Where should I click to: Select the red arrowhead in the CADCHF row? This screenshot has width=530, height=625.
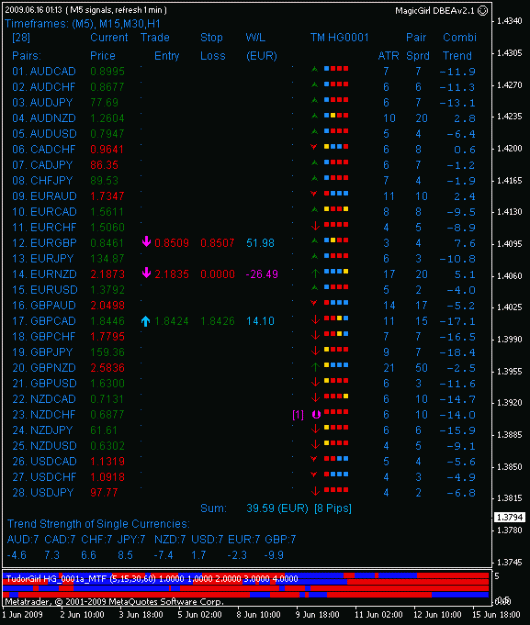click(x=314, y=147)
